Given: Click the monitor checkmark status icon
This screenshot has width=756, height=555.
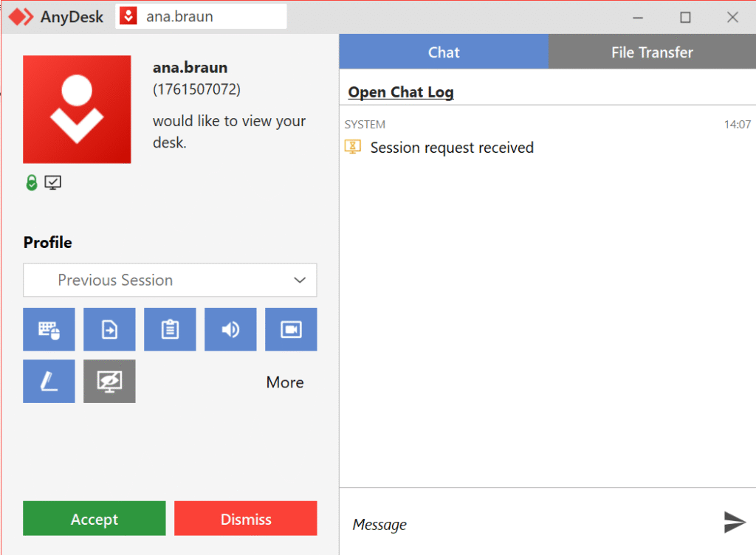Looking at the screenshot, I should coord(52,182).
